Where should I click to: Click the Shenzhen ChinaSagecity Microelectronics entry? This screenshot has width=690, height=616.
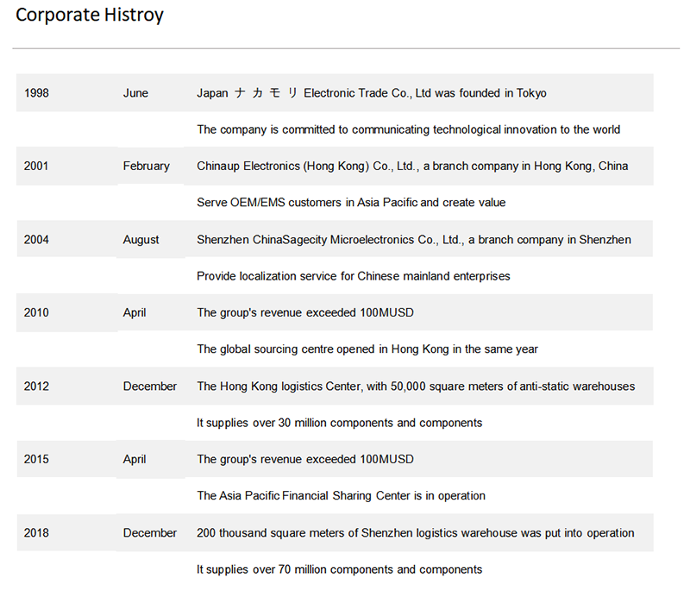pos(413,240)
